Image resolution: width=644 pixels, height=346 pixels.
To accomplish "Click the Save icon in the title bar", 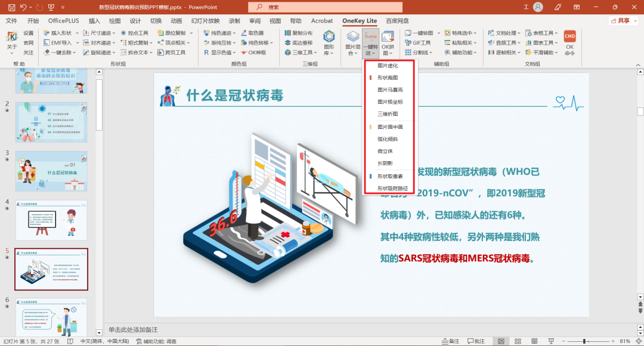I will 11,7.
